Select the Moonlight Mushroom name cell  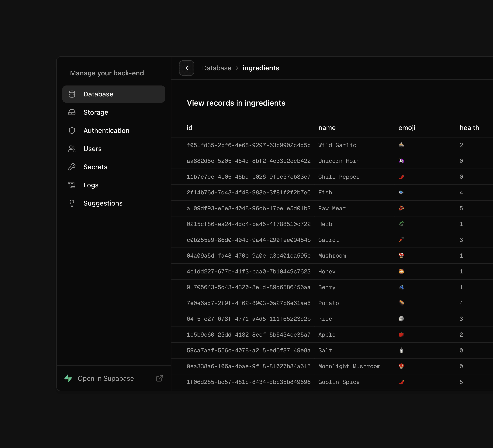(349, 366)
